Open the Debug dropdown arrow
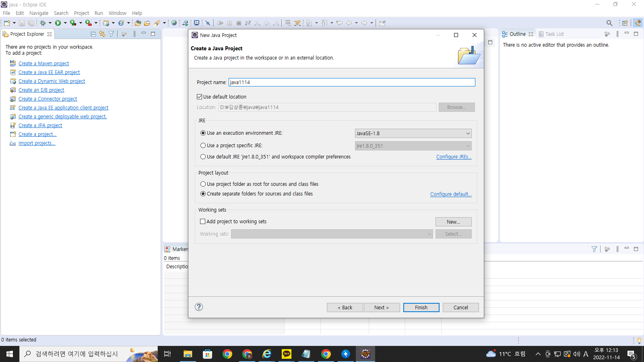 click(50, 23)
